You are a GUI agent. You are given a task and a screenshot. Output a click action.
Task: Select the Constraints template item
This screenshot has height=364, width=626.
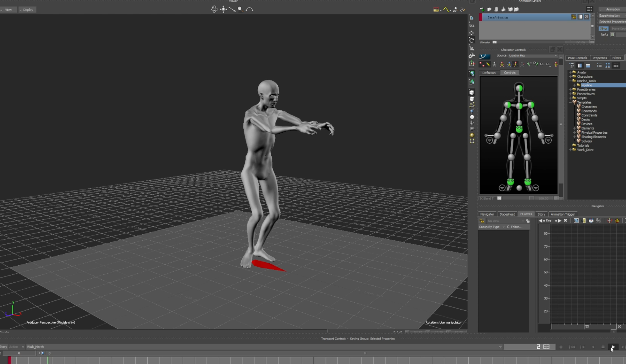click(x=589, y=115)
